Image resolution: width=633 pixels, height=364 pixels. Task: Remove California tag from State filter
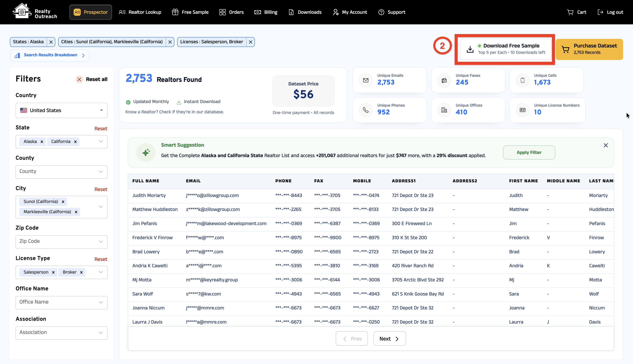tap(75, 142)
